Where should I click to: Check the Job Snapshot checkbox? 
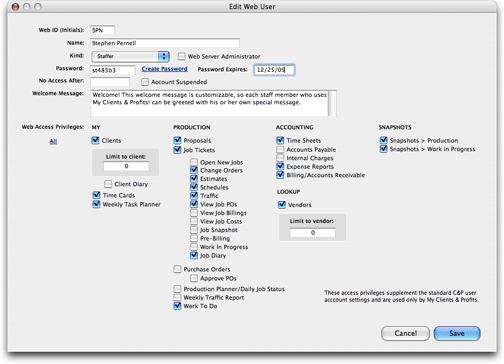click(x=194, y=230)
